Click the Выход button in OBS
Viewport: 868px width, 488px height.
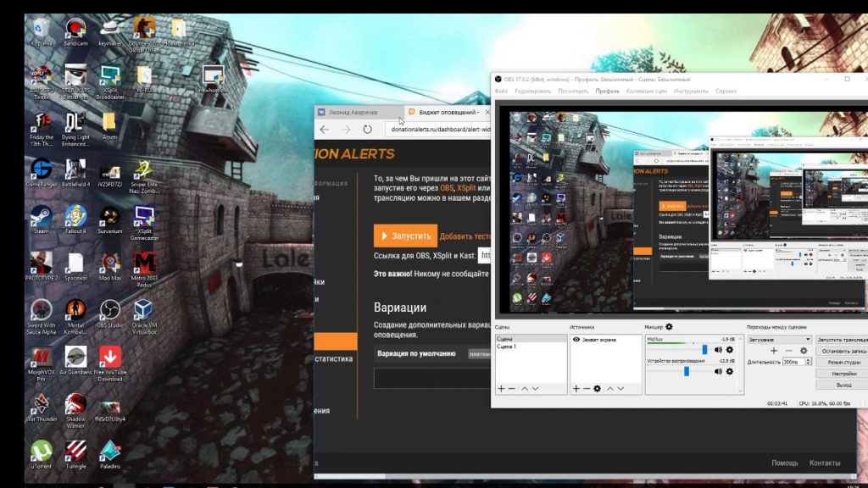[842, 385]
